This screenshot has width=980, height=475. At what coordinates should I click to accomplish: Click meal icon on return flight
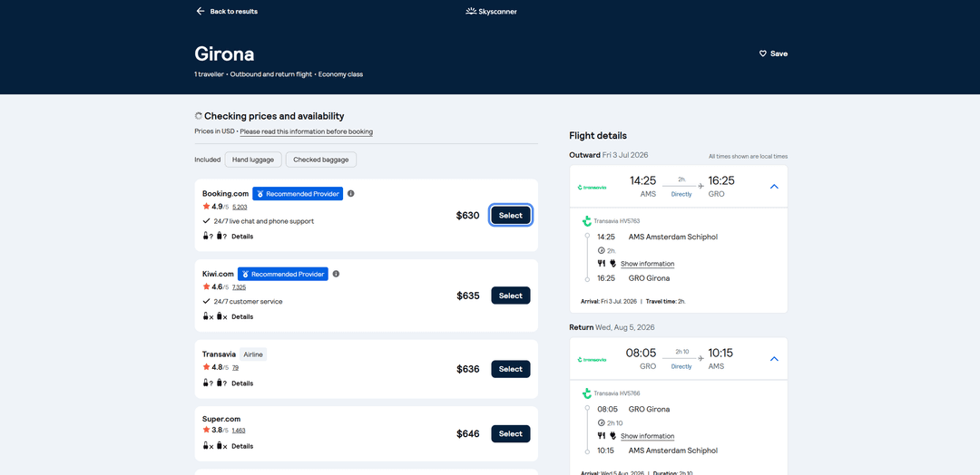point(602,436)
